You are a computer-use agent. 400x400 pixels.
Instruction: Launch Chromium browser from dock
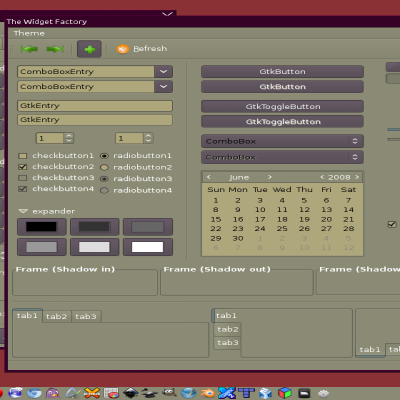34,393
